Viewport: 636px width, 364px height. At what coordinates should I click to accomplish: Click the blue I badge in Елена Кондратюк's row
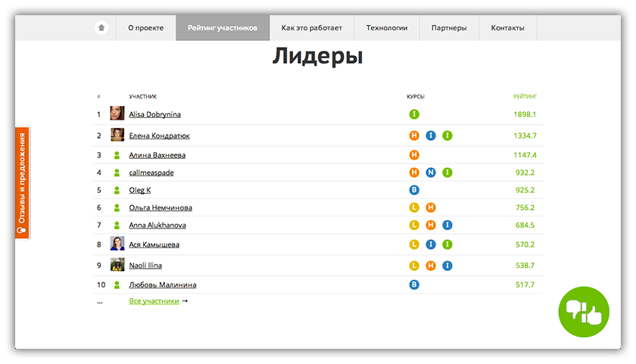pos(431,135)
